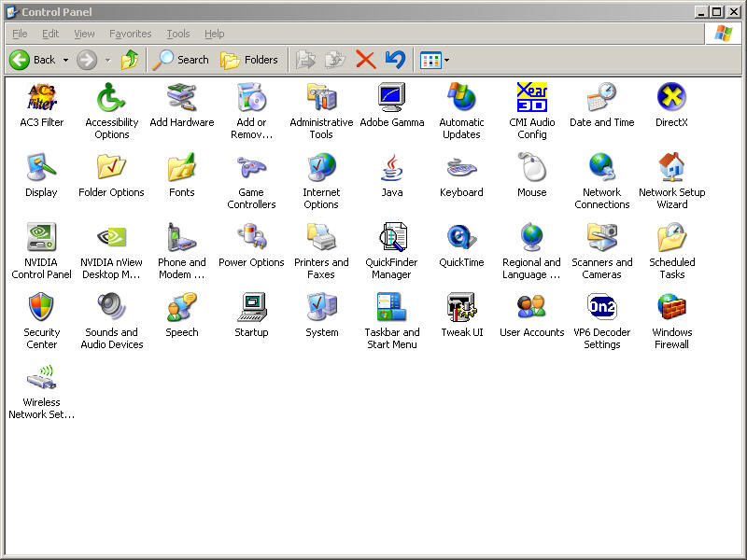This screenshot has height=560, width=747.
Task: Open Automatic Updates settings
Action: (x=461, y=111)
